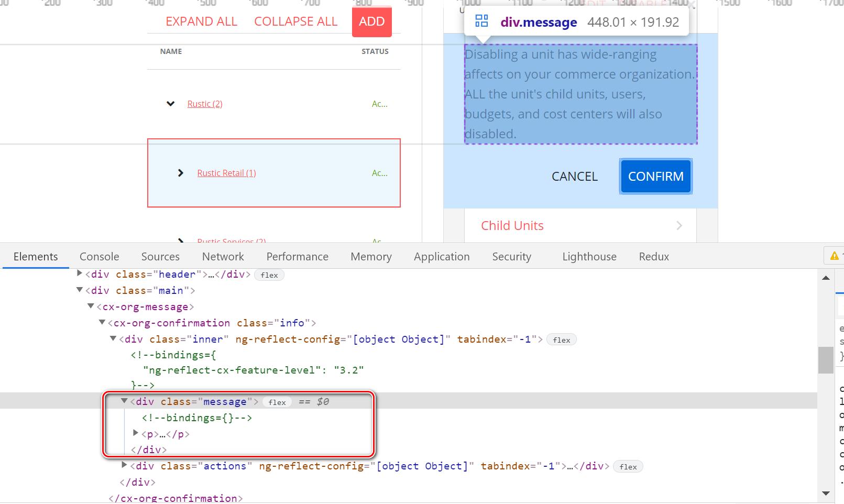This screenshot has width=844, height=504.
Task: Open the Memory tab
Action: [x=371, y=257]
